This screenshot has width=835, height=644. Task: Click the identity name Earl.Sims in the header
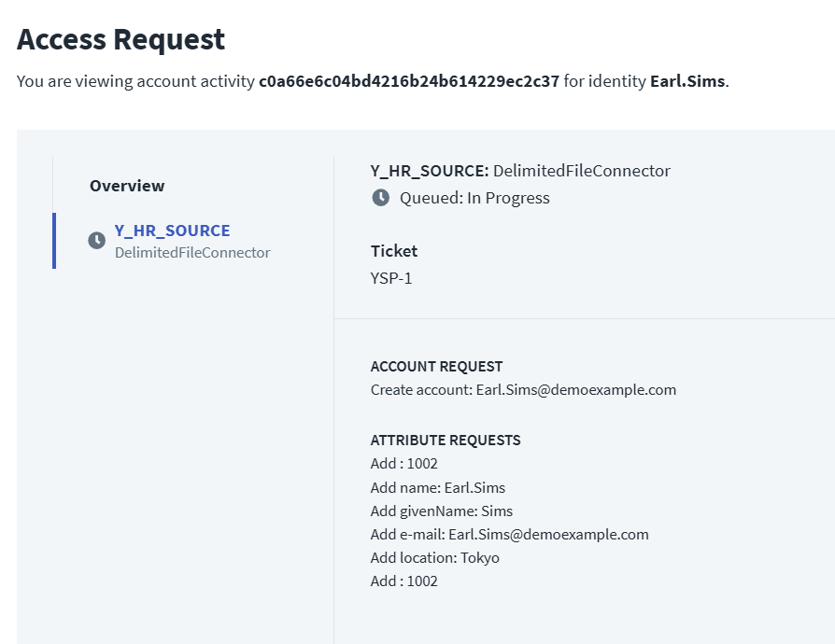coord(686,81)
